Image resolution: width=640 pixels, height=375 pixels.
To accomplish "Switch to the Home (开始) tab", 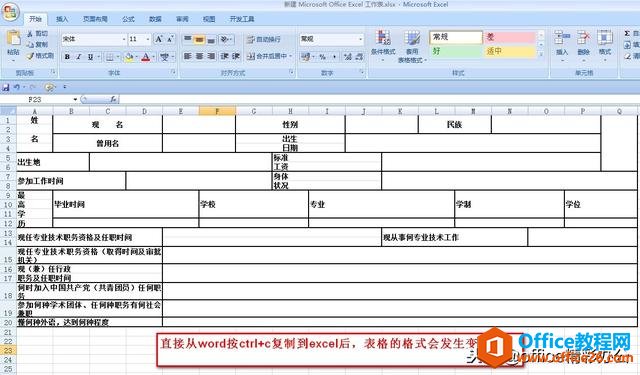I will click(x=36, y=19).
